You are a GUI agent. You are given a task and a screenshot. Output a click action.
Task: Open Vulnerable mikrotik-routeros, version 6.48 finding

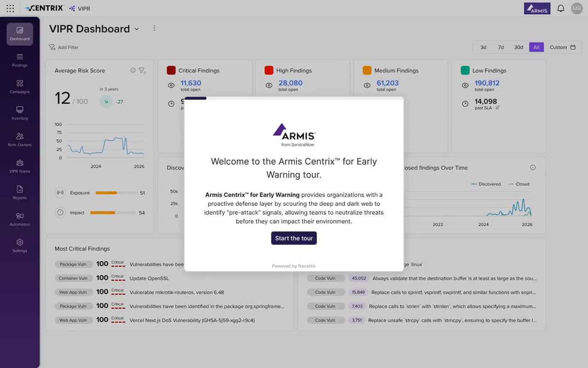[177, 292]
